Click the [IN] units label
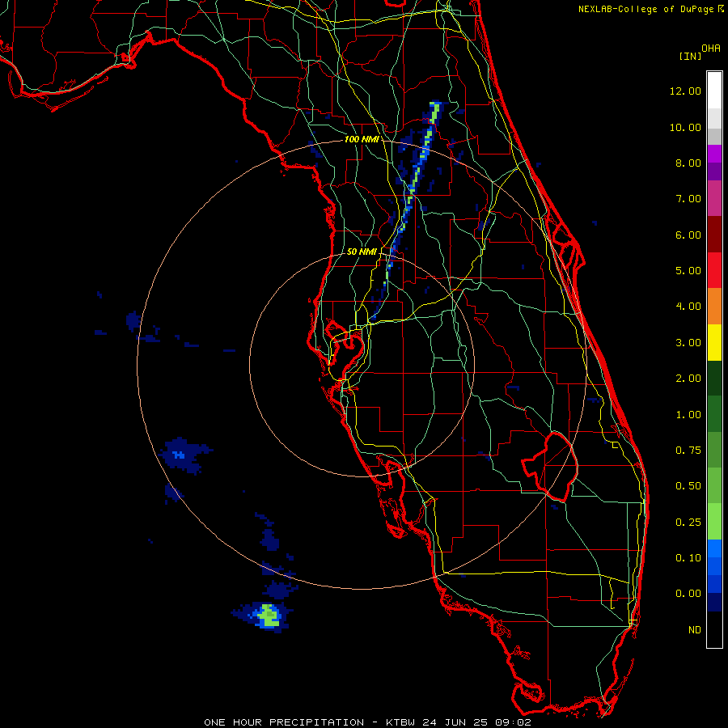Screen dimensions: 728x728 click(690, 56)
